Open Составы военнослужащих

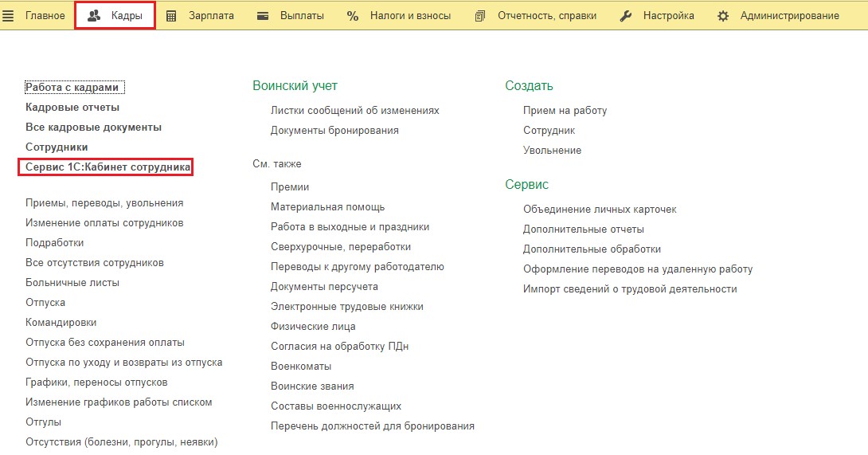[x=336, y=406]
